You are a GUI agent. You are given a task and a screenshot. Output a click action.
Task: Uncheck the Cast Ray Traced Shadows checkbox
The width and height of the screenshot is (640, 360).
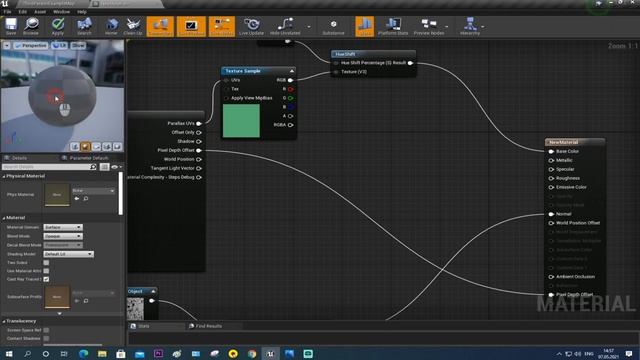point(46,279)
